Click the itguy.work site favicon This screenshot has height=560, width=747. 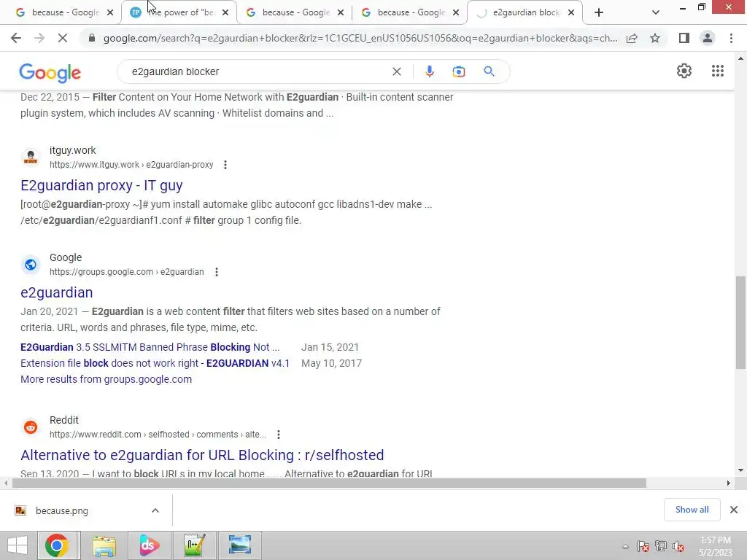pos(31,157)
